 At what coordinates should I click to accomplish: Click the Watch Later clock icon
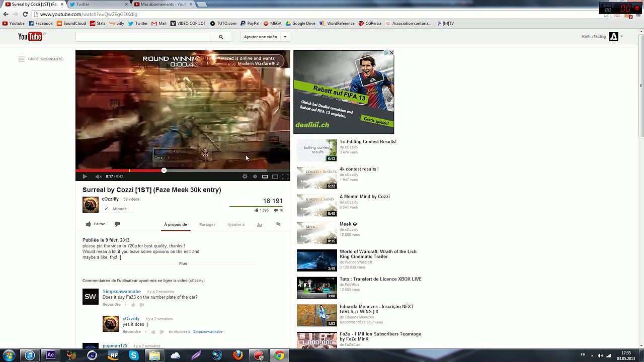[255, 176]
